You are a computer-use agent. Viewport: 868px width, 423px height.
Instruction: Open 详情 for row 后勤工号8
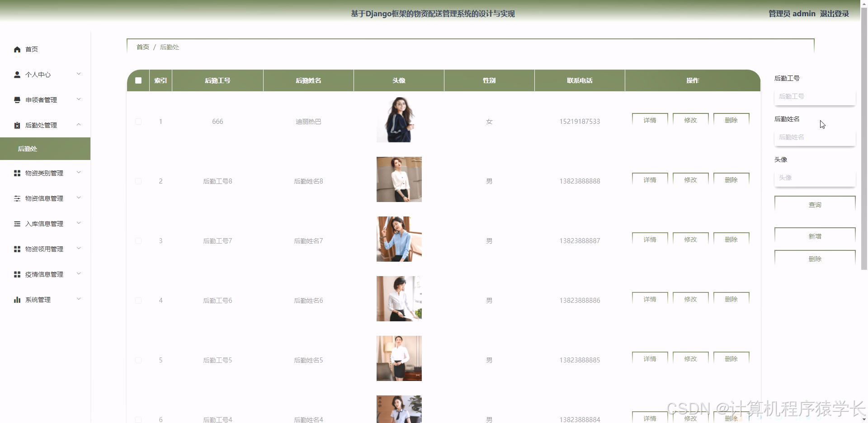[x=650, y=179]
